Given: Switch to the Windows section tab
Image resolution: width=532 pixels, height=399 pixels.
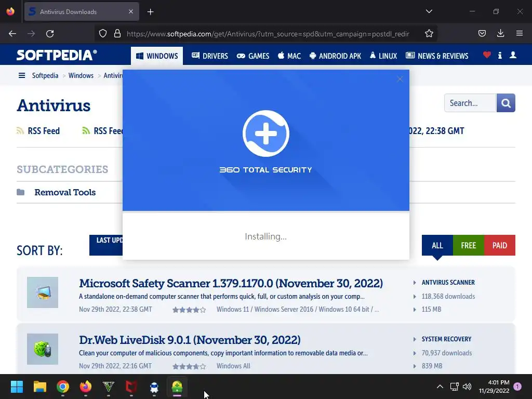Looking at the screenshot, I should pos(157,56).
